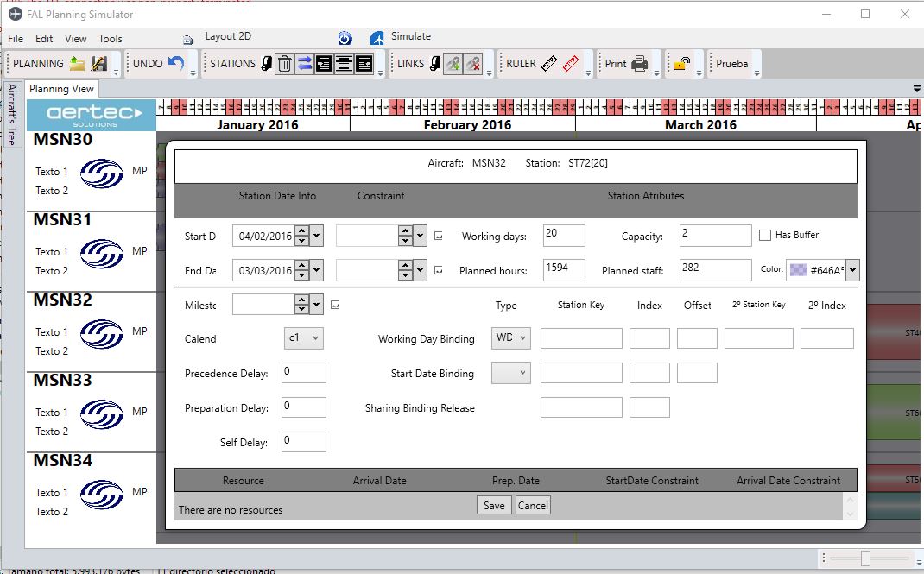Click the Undo arrow icon

(x=176, y=63)
